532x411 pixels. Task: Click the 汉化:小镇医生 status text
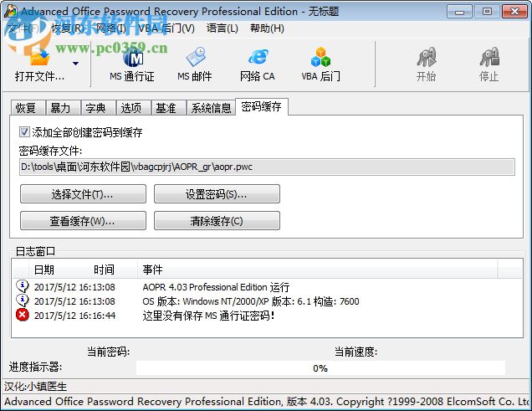pos(36,386)
